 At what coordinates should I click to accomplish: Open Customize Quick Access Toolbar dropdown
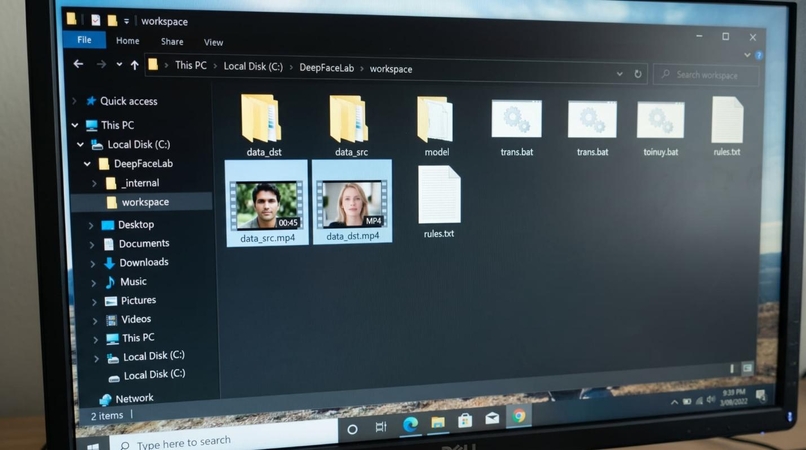point(126,21)
